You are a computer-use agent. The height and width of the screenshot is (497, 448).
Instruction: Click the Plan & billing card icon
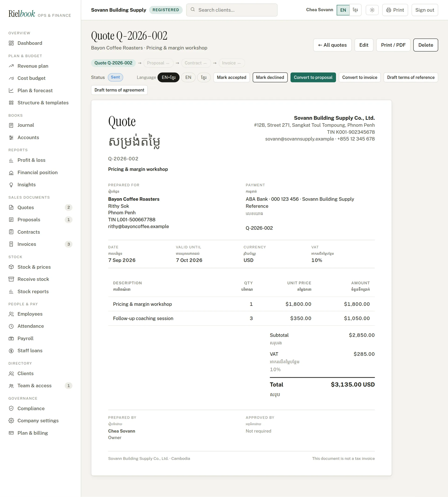click(11, 433)
